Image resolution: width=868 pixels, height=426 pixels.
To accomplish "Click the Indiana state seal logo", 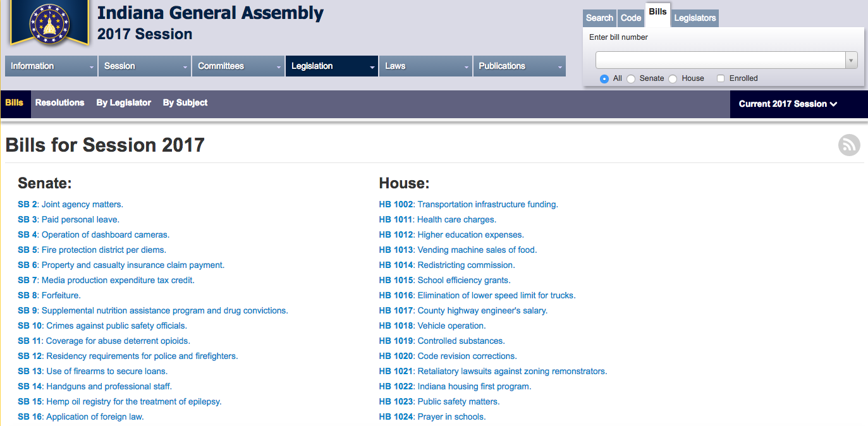I will click(x=49, y=23).
